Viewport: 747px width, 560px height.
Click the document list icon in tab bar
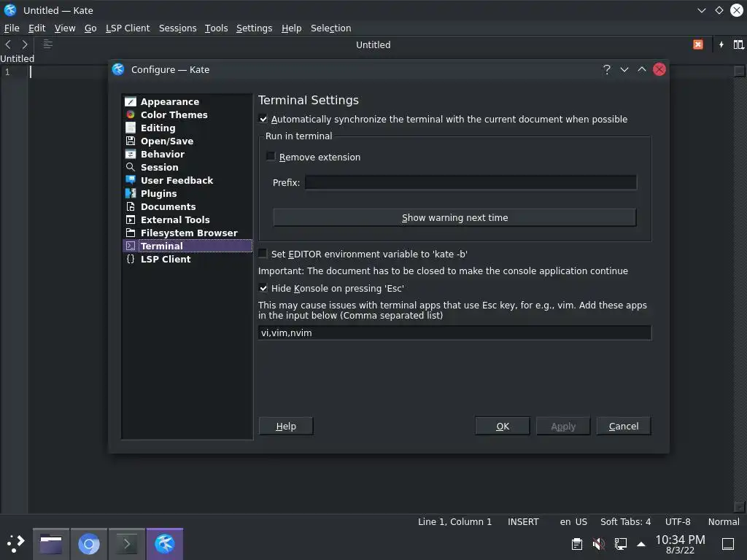pos(47,44)
